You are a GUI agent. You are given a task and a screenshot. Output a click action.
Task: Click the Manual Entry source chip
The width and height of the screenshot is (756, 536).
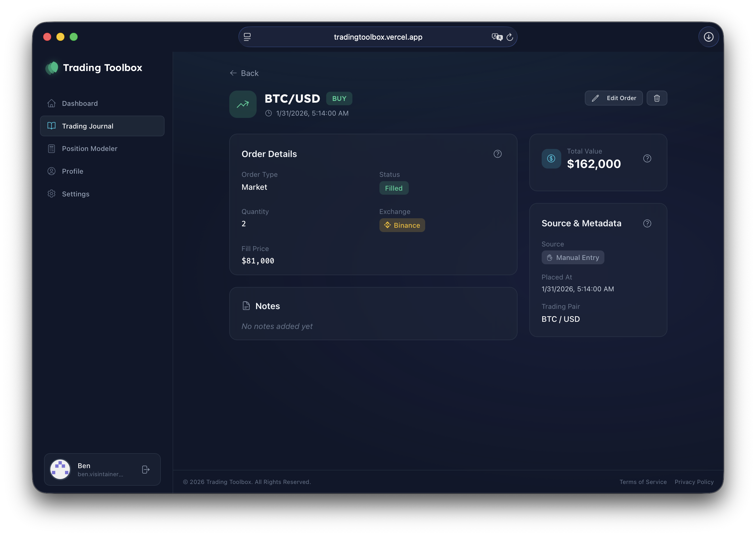[573, 257]
